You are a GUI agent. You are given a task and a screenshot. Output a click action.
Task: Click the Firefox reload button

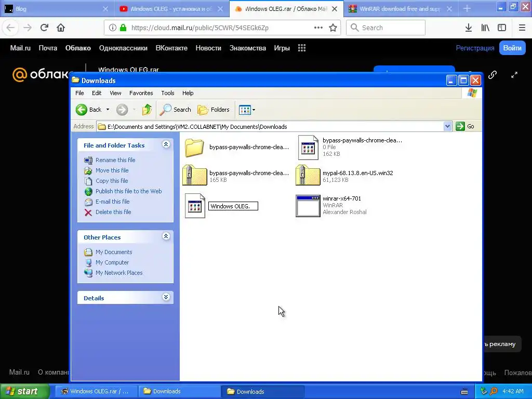(x=44, y=28)
